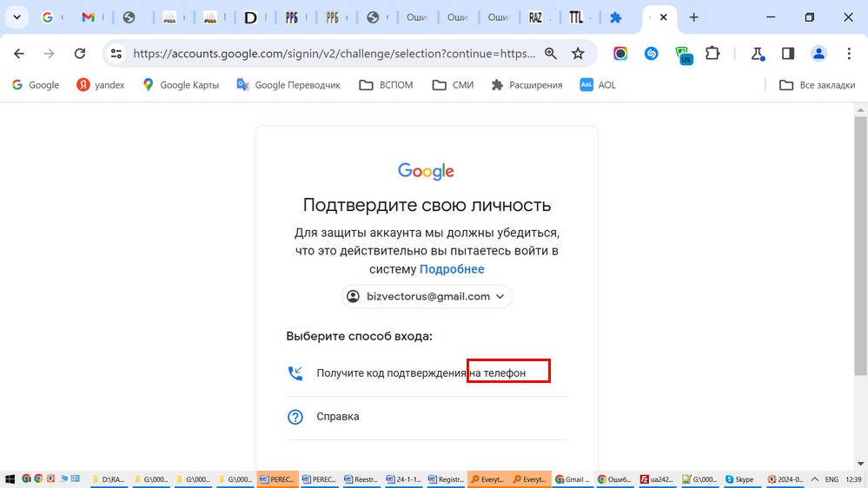Screen dimensions: 868x488
Task: Open the blue Shazam extension icon
Action: pyautogui.click(x=651, y=54)
